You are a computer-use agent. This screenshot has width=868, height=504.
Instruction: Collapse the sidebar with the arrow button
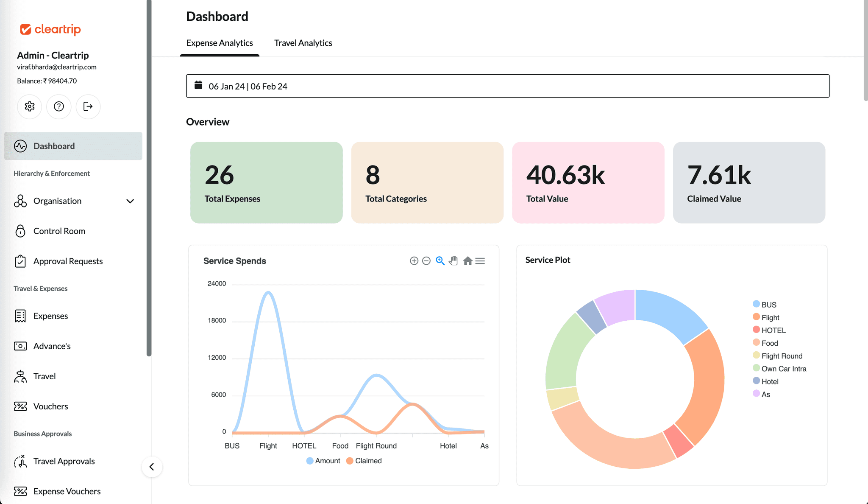point(152,467)
